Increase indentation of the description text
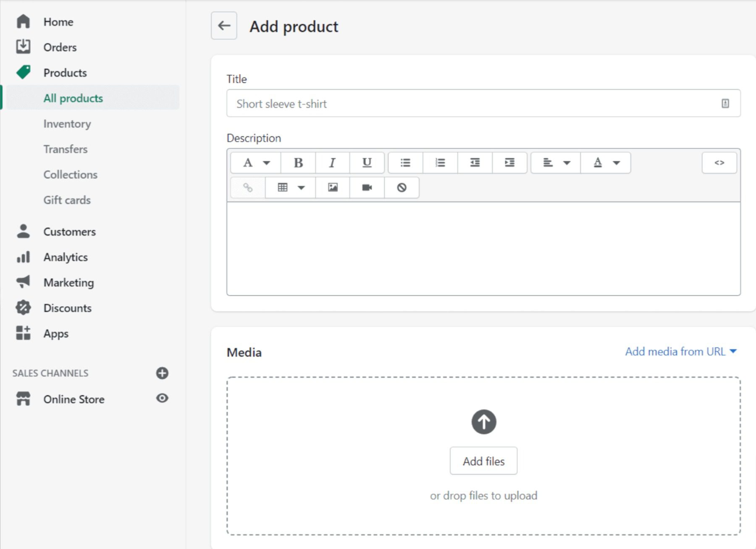This screenshot has width=756, height=549. point(509,163)
